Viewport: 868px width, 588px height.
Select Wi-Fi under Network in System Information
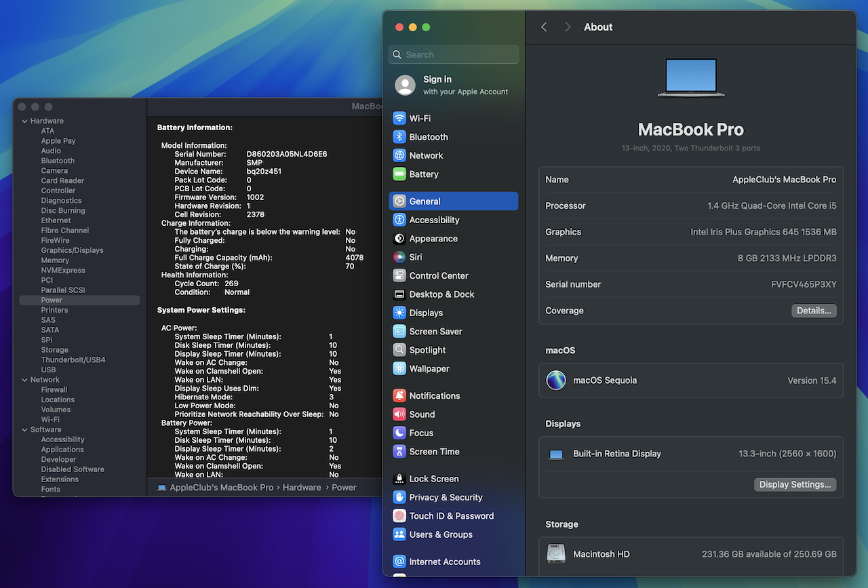click(50, 420)
